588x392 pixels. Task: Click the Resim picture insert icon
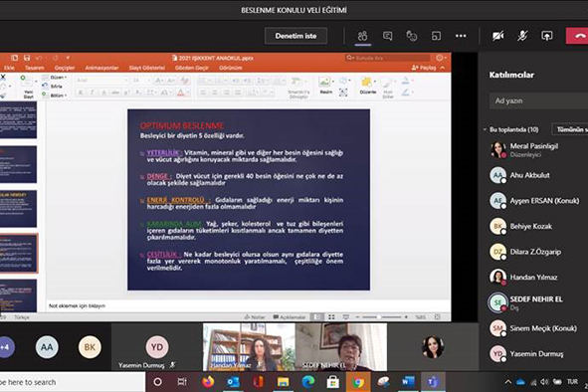(325, 86)
